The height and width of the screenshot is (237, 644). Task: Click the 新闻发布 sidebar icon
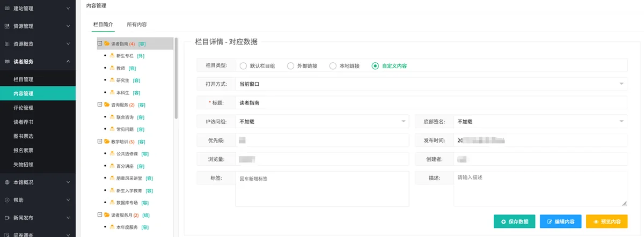point(7,218)
